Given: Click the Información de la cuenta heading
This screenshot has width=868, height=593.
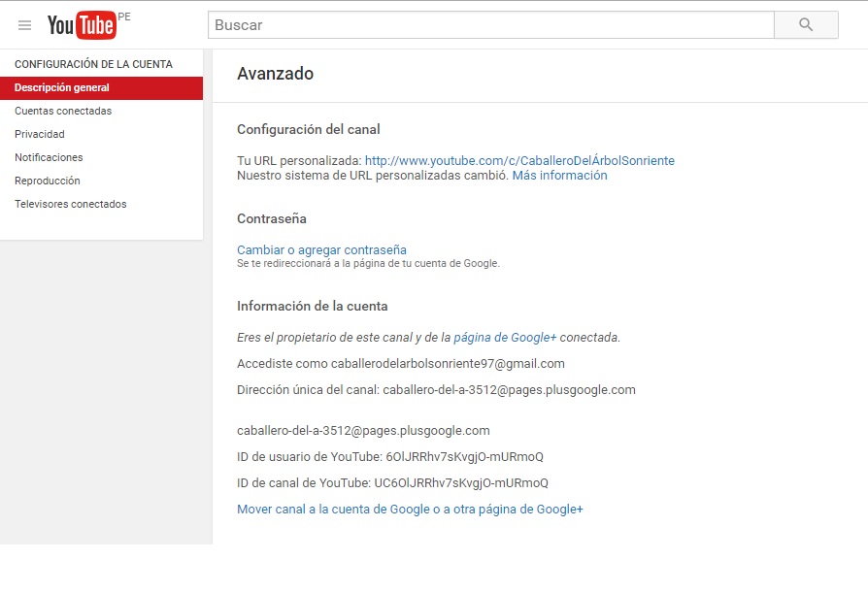Looking at the screenshot, I should (313, 307).
